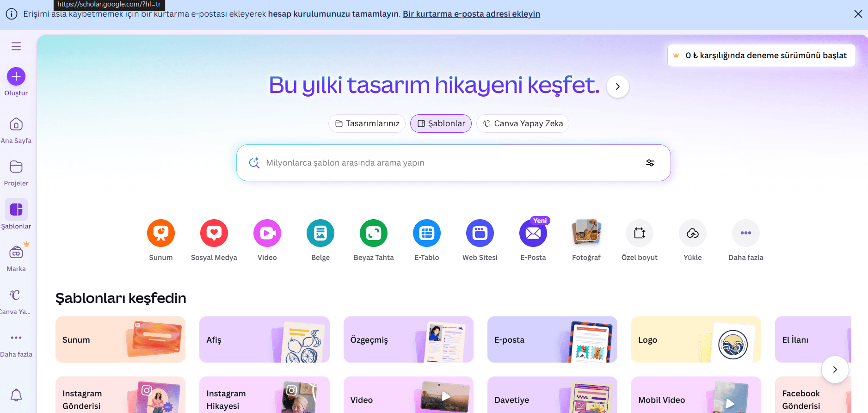Viewport: 868px width, 413px height.
Task: Choose the Fotoğraf photo icon
Action: [586, 233]
